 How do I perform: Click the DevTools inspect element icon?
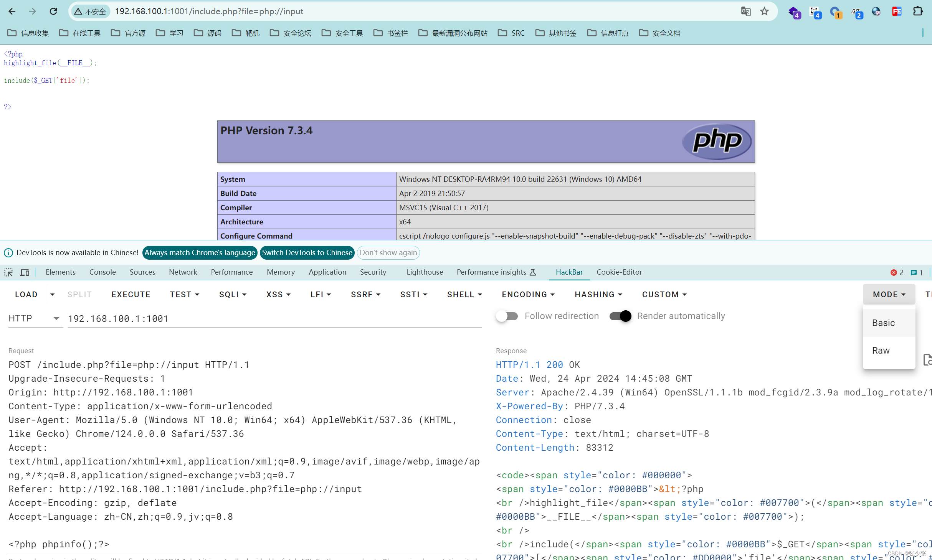[8, 272]
